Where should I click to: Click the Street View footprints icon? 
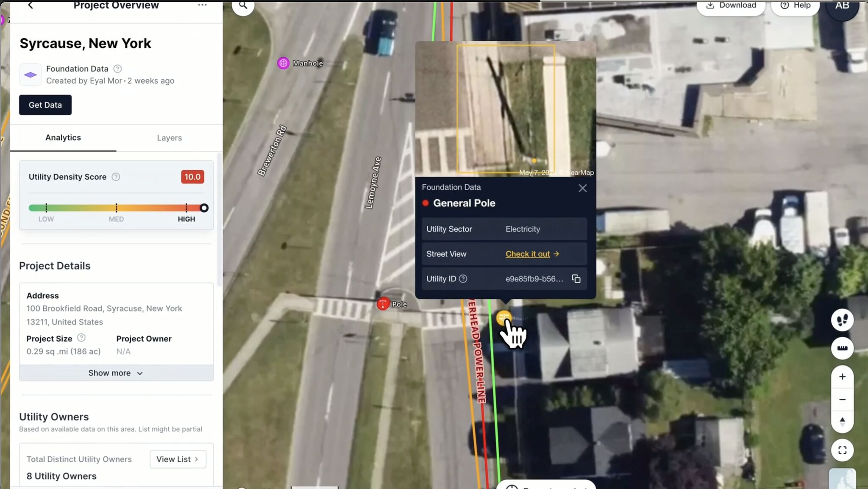click(x=842, y=320)
